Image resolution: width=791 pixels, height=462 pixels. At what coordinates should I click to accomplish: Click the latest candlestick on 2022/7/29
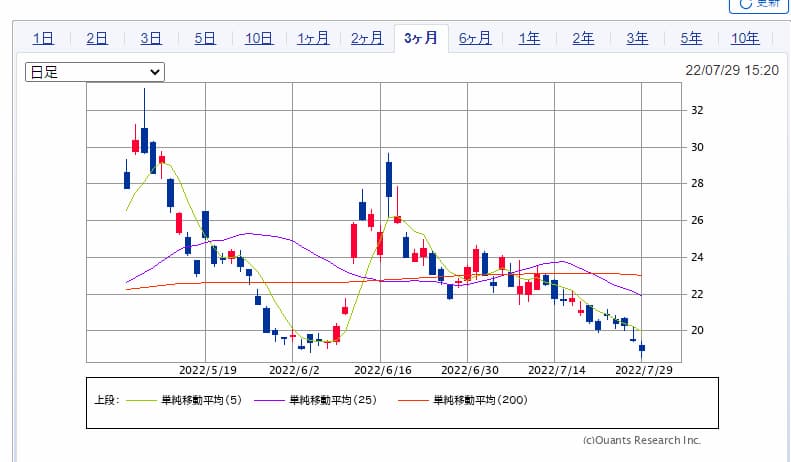pos(642,348)
